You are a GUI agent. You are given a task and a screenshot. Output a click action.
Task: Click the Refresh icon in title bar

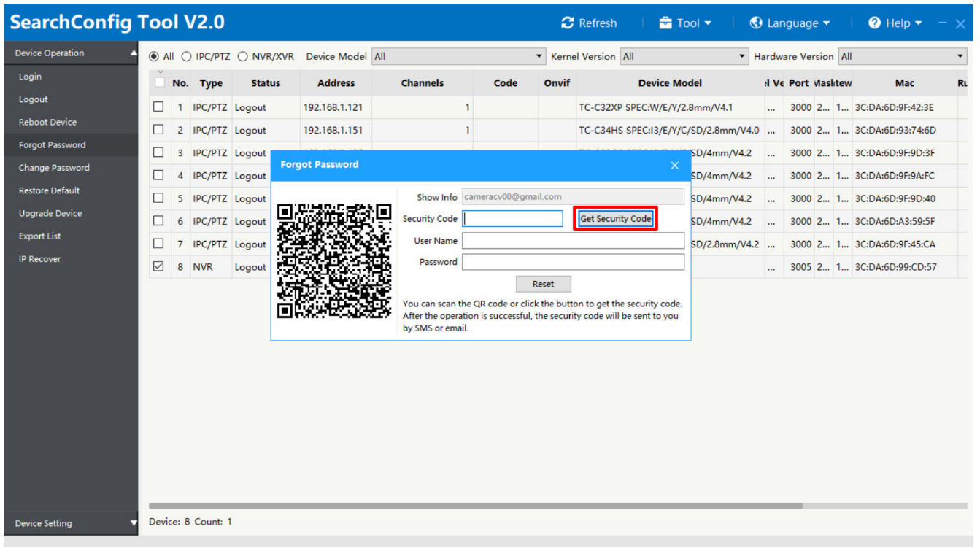coord(568,23)
